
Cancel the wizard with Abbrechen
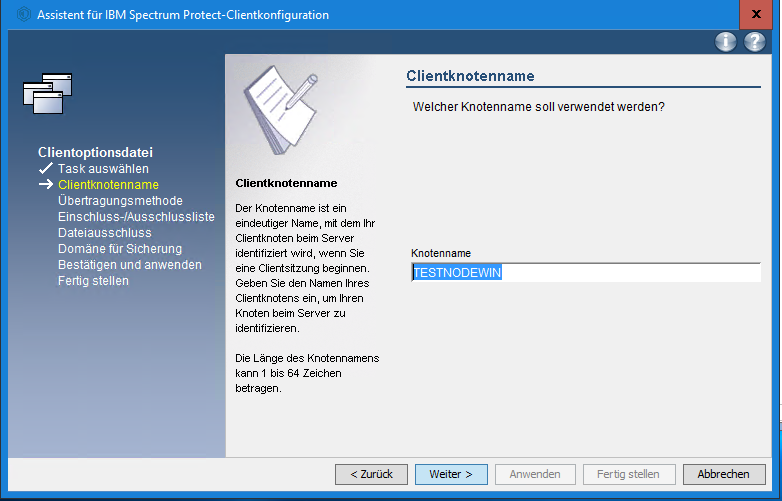(724, 474)
